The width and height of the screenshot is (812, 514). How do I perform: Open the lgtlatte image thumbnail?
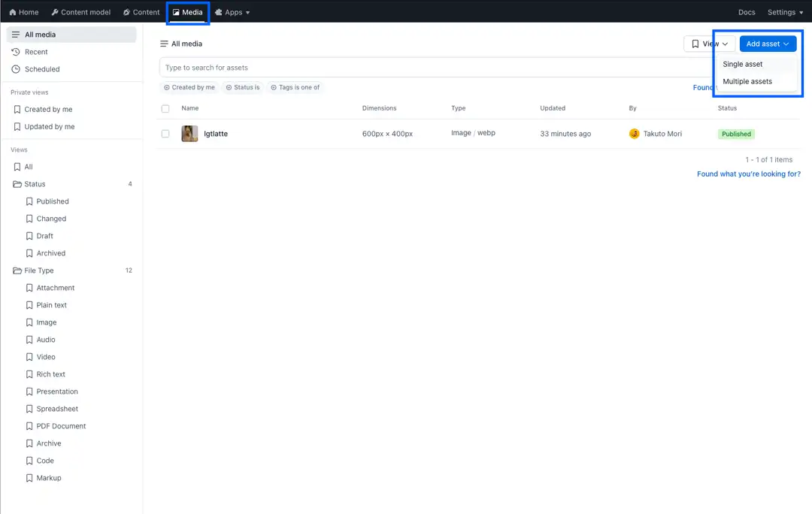click(x=189, y=134)
